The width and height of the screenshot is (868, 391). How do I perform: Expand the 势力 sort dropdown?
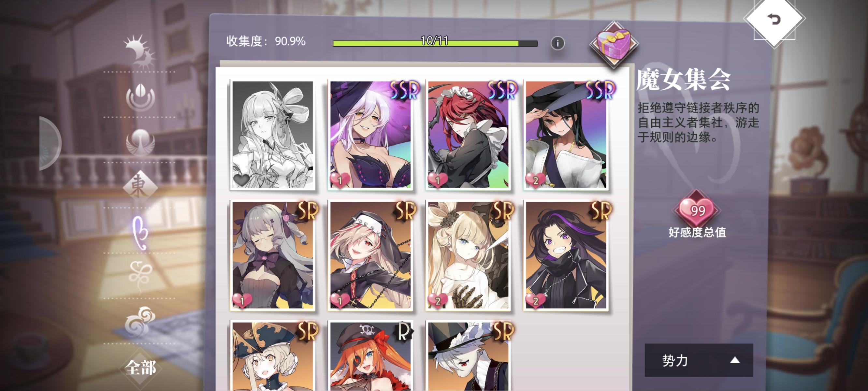[699, 360]
